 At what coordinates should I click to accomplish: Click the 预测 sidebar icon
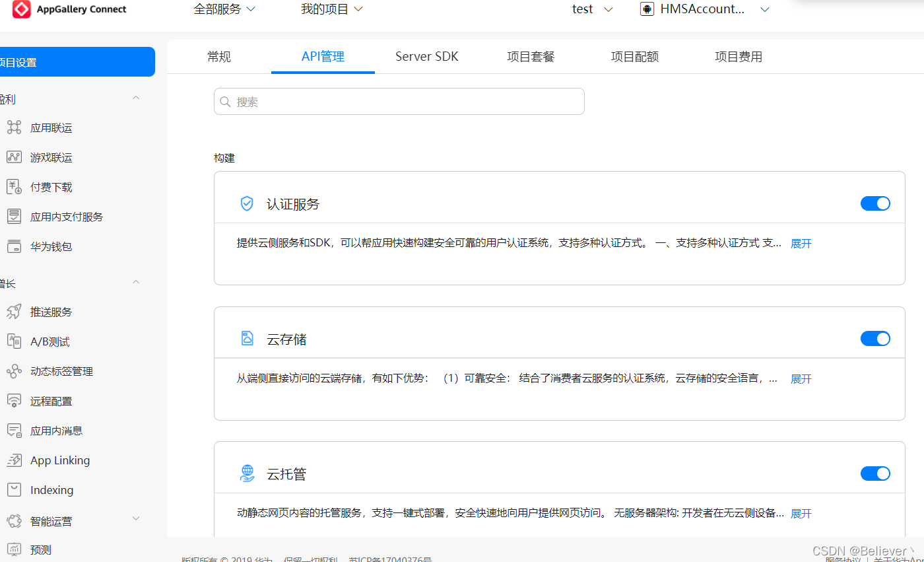coord(14,549)
